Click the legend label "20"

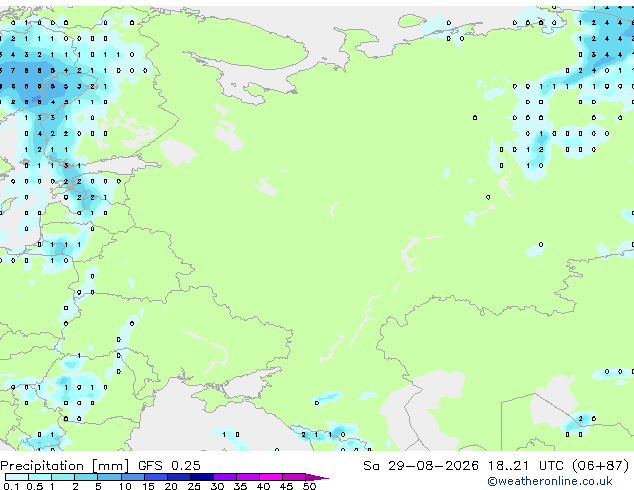pos(171,486)
